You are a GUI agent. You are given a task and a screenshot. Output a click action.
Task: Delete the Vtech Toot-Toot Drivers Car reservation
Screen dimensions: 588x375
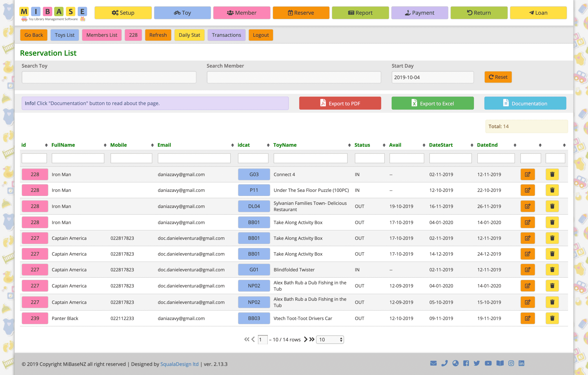552,318
